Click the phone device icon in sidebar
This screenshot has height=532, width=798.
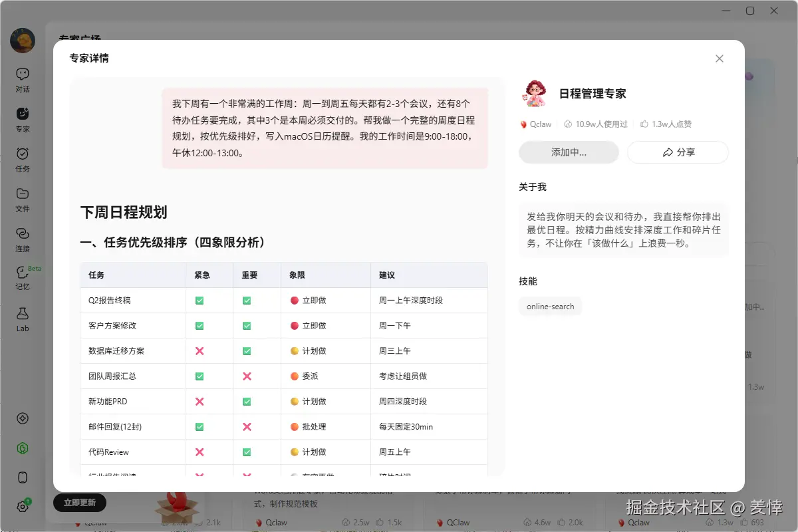(x=23, y=477)
